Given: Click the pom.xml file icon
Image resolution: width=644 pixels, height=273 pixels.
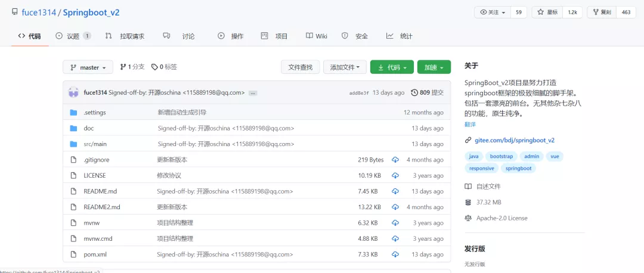Looking at the screenshot, I should click(x=73, y=254).
